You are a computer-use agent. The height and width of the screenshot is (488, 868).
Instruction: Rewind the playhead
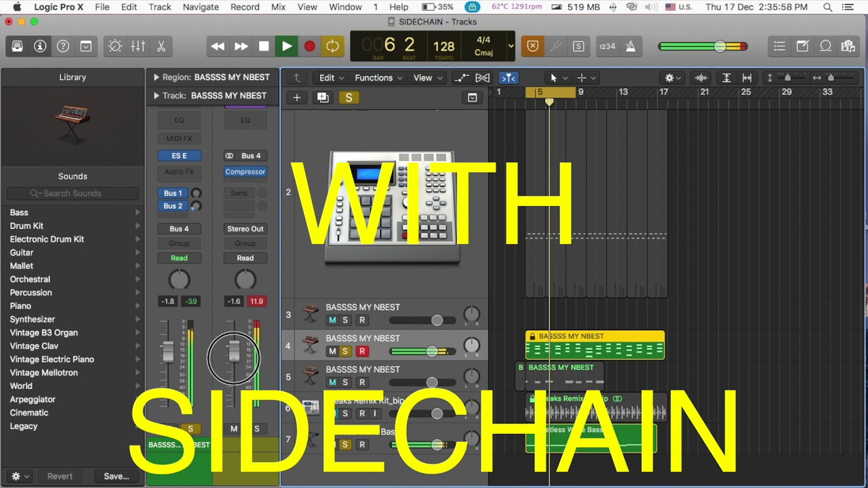pyautogui.click(x=218, y=46)
